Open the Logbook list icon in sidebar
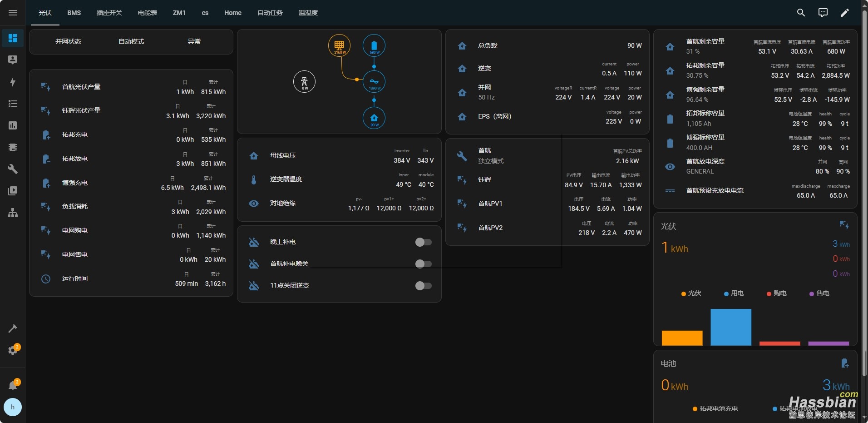Screen dimensions: 868x423 (13, 104)
